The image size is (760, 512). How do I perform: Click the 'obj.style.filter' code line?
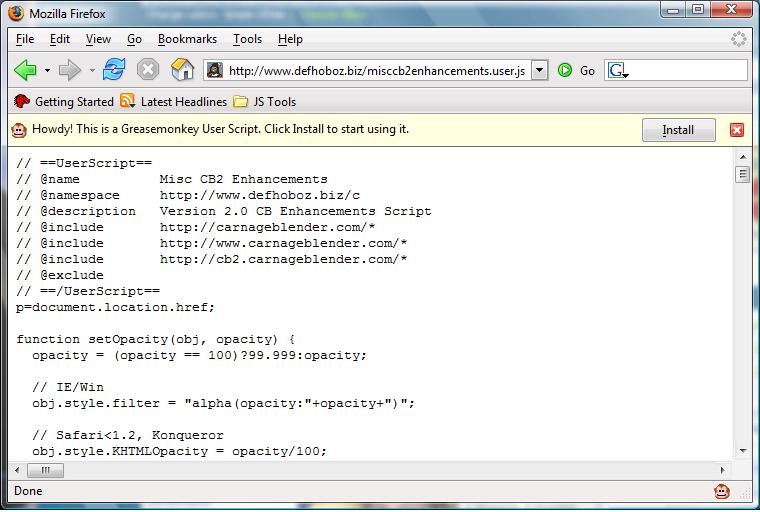[223, 403]
